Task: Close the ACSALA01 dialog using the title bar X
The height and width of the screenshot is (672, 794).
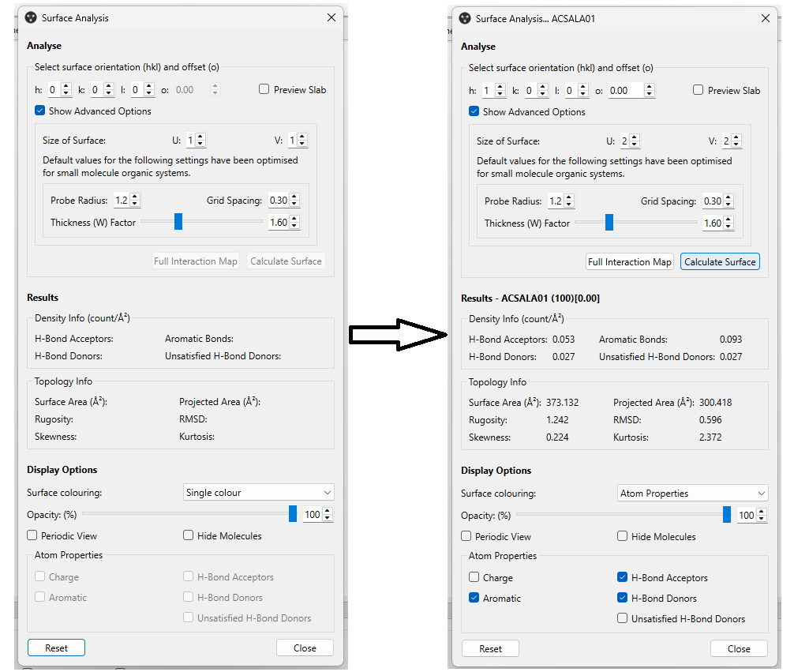Action: 765,18
